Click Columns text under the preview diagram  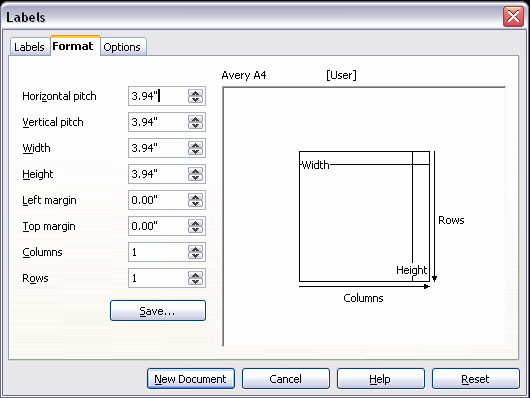click(x=363, y=298)
